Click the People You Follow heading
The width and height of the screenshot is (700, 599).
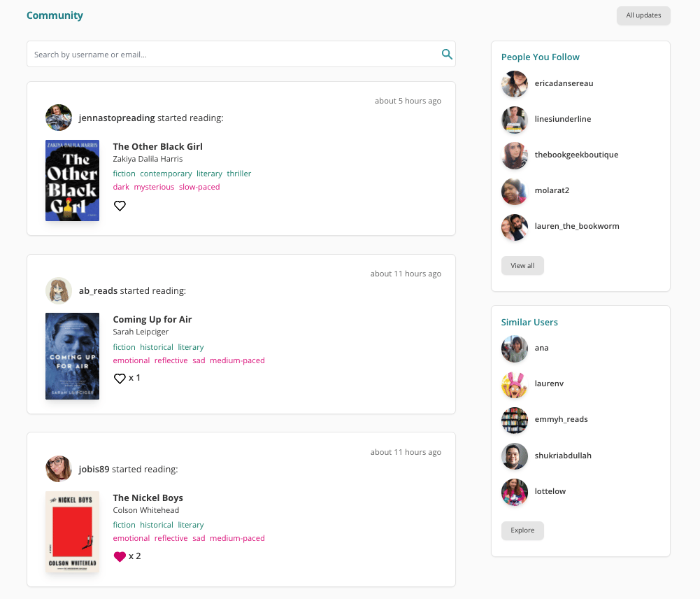click(540, 57)
